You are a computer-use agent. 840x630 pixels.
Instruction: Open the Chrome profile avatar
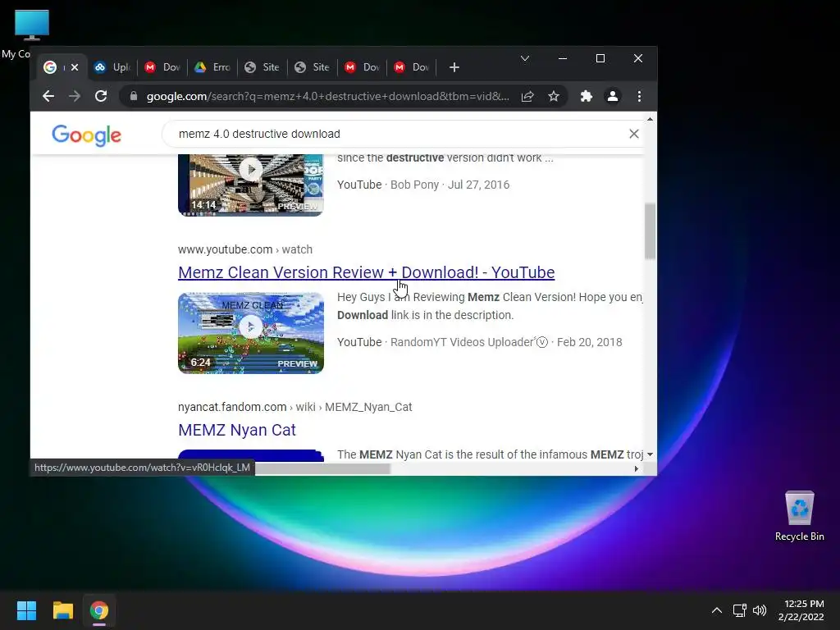tap(612, 96)
